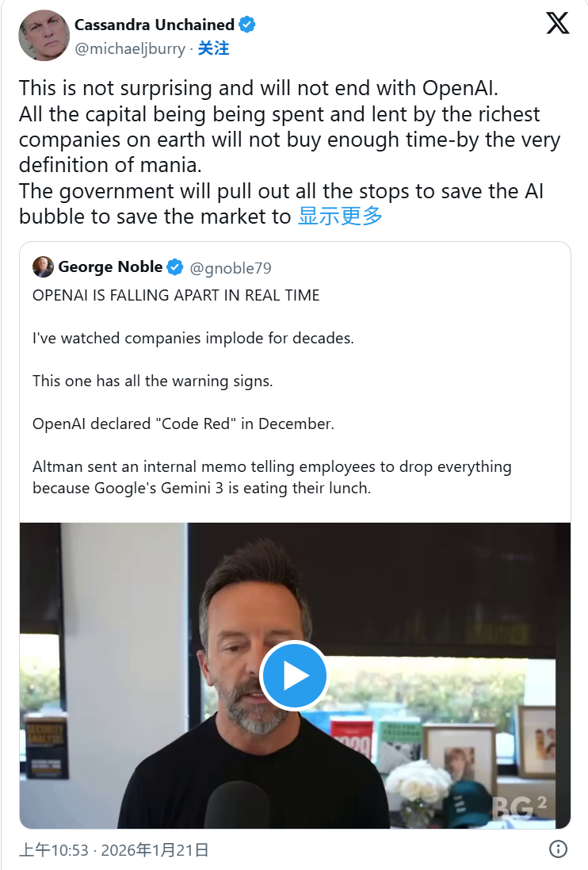Click Cassandra Unchained's blue verified badge
Viewport: 588px width, 870px height.
click(x=247, y=25)
